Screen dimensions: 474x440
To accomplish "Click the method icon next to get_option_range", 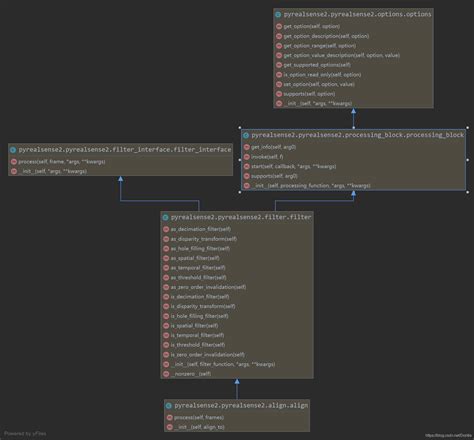I will pos(279,46).
